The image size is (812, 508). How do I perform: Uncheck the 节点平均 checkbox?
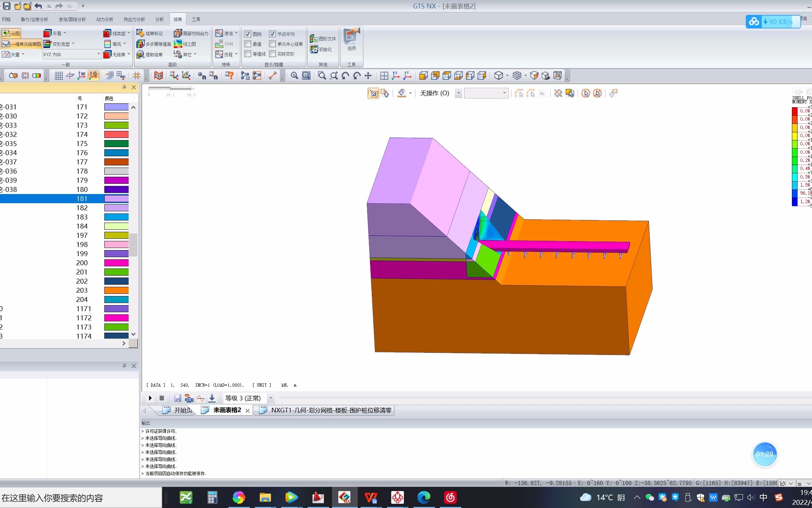(x=272, y=34)
